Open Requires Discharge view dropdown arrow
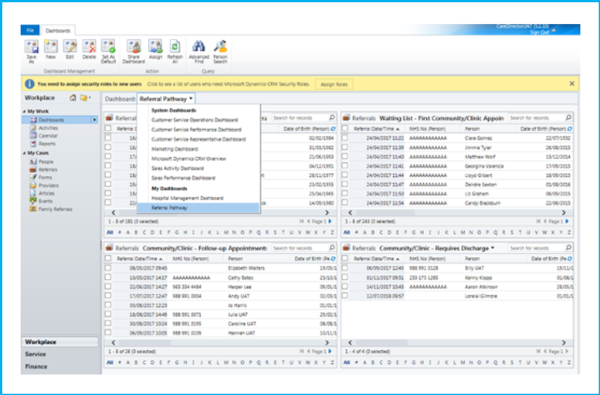This screenshot has width=600, height=395. pyautogui.click(x=493, y=248)
